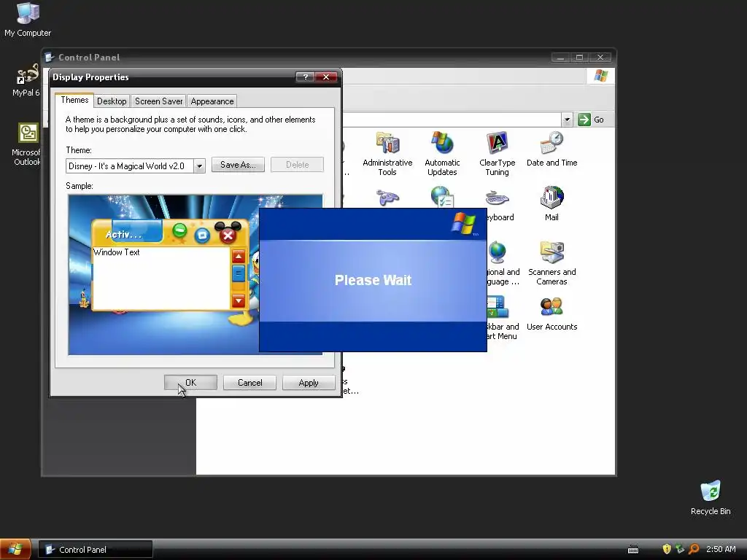Switch to the Desktop tab
Viewport: 747px width, 560px height.
[112, 101]
